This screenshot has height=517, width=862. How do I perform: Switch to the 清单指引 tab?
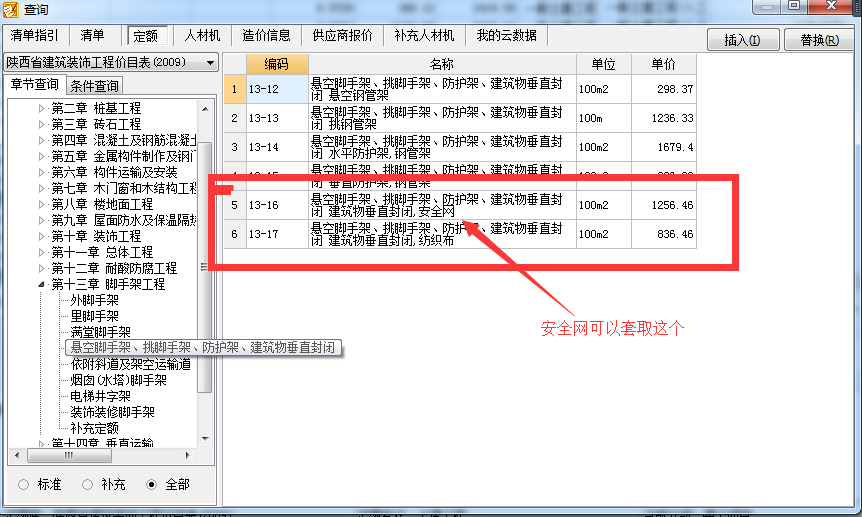tap(34, 36)
